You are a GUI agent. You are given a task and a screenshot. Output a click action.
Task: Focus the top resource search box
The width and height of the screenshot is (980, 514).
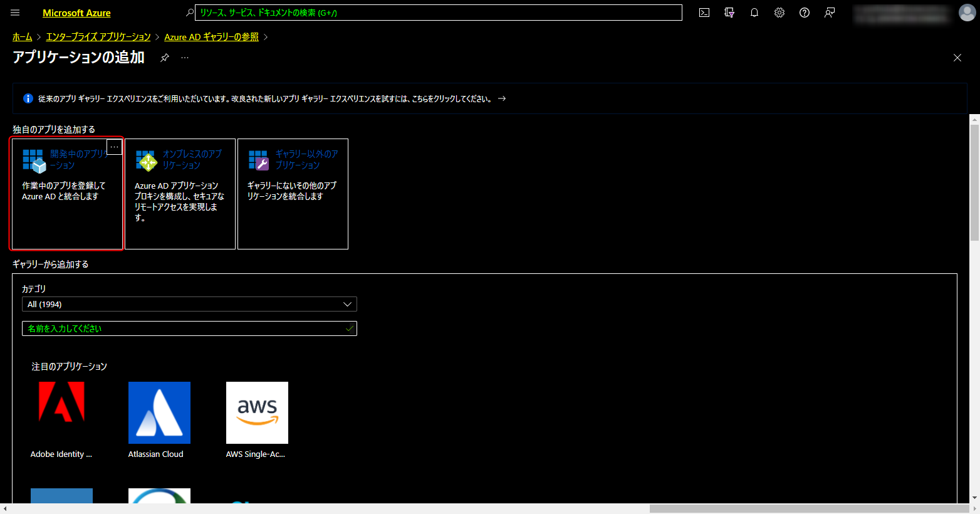pyautogui.click(x=439, y=13)
